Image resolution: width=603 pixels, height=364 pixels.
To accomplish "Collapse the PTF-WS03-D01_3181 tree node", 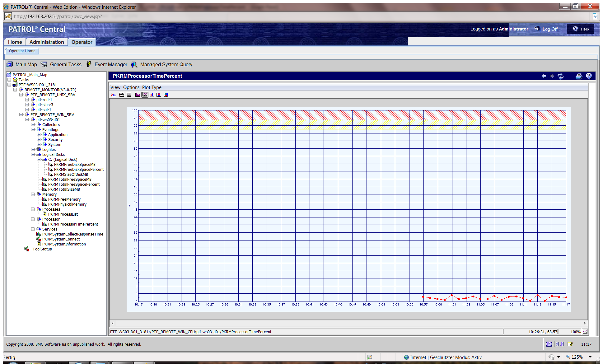I will point(9,85).
